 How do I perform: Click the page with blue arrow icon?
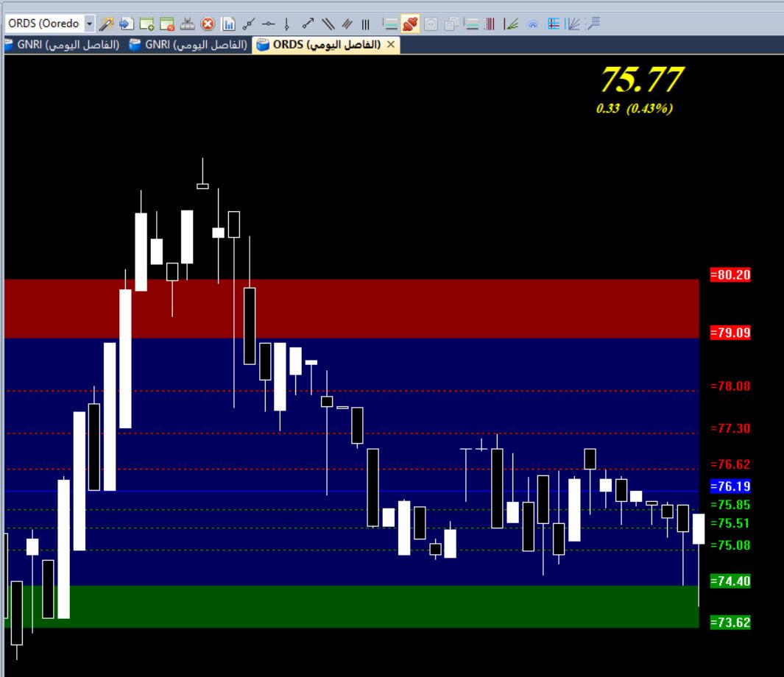coord(126,24)
